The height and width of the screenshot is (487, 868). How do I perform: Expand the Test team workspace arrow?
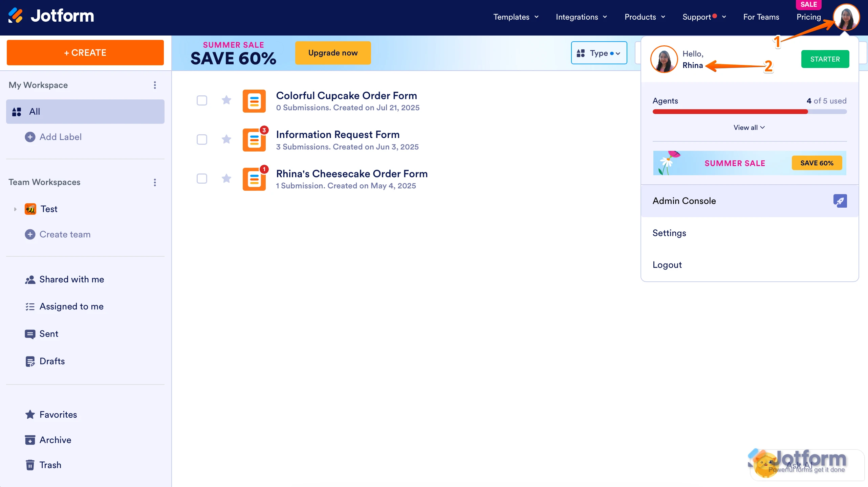pyautogui.click(x=15, y=209)
